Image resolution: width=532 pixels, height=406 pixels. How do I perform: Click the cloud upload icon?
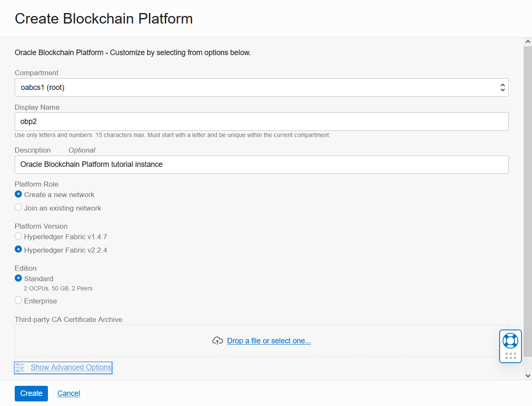click(217, 340)
